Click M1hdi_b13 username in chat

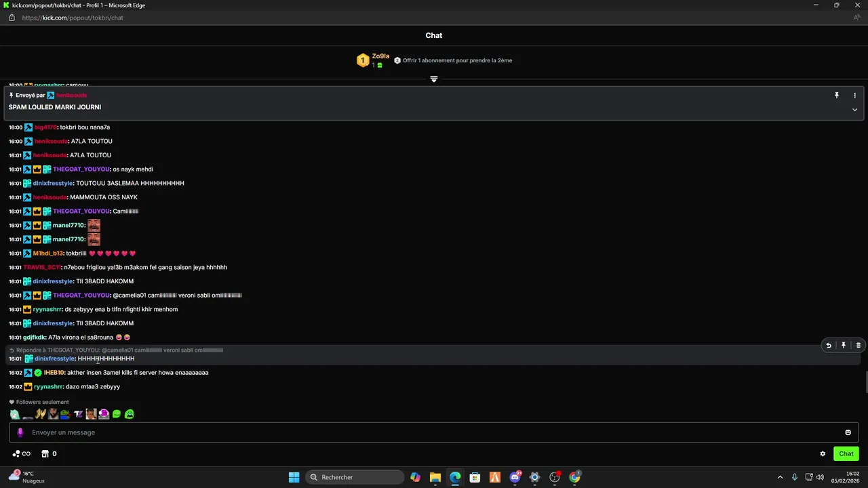point(47,253)
